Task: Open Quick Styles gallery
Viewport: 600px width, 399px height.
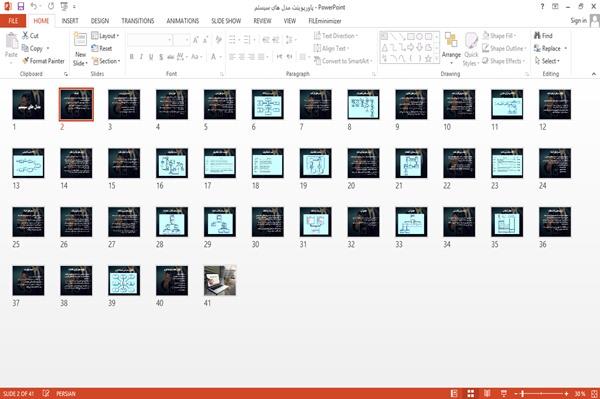Action: [471, 49]
